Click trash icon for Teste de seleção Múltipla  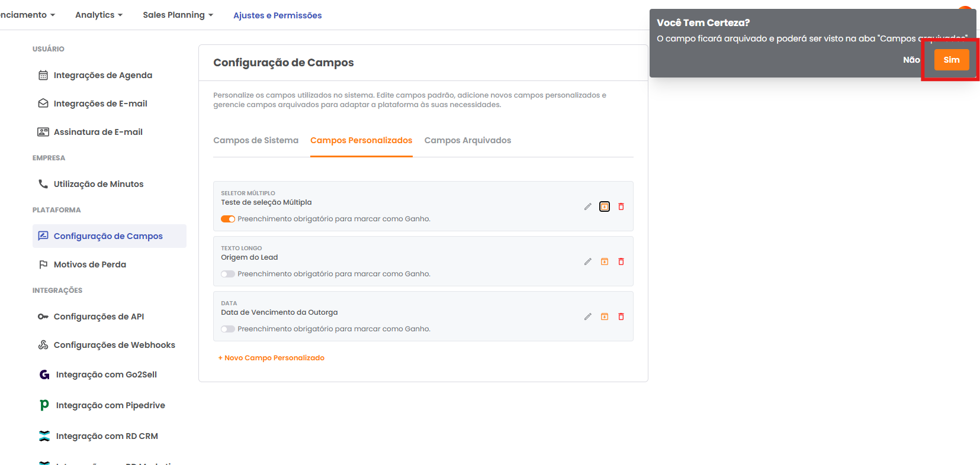tap(621, 206)
